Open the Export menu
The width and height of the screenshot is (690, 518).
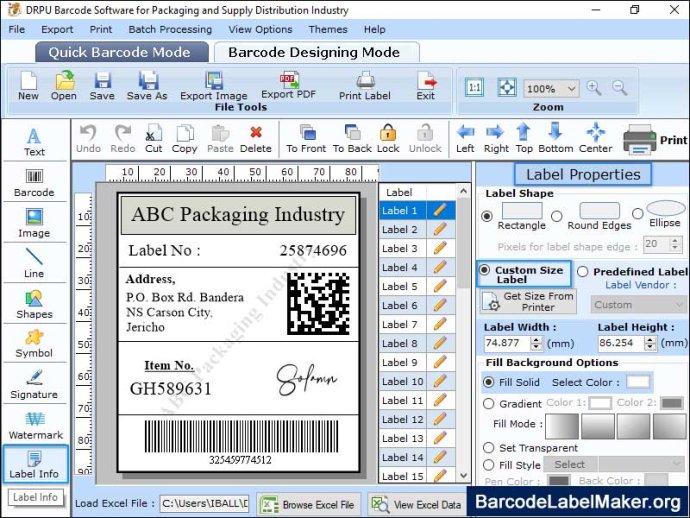[57, 29]
